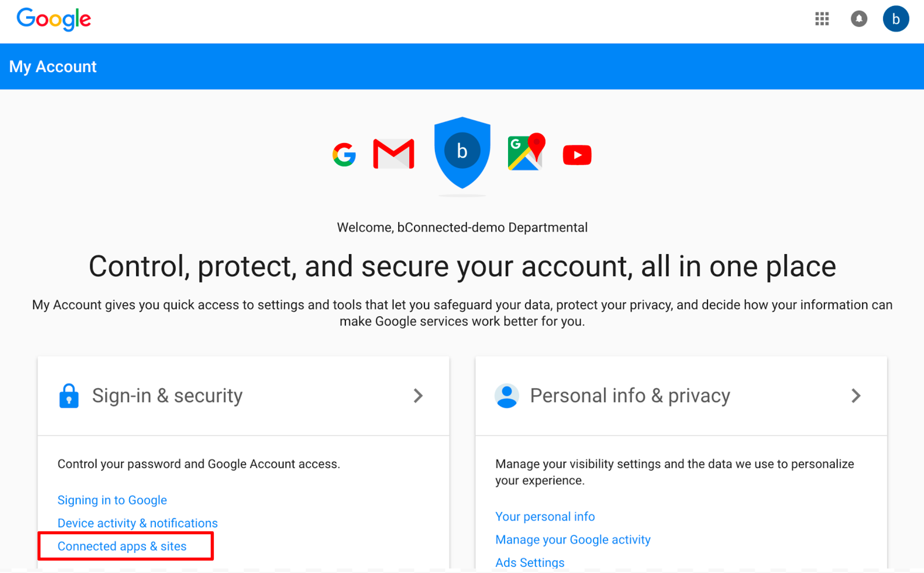924x573 pixels.
Task: Open Connected apps & sites
Action: [122, 546]
